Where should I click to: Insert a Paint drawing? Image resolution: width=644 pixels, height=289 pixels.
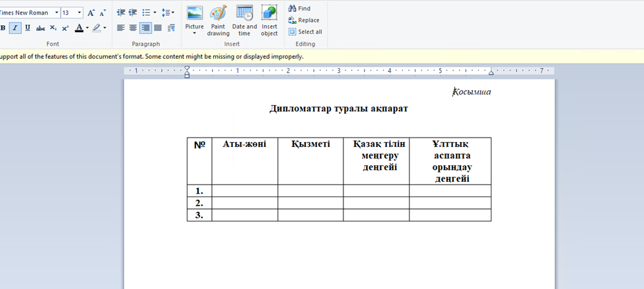[218, 21]
